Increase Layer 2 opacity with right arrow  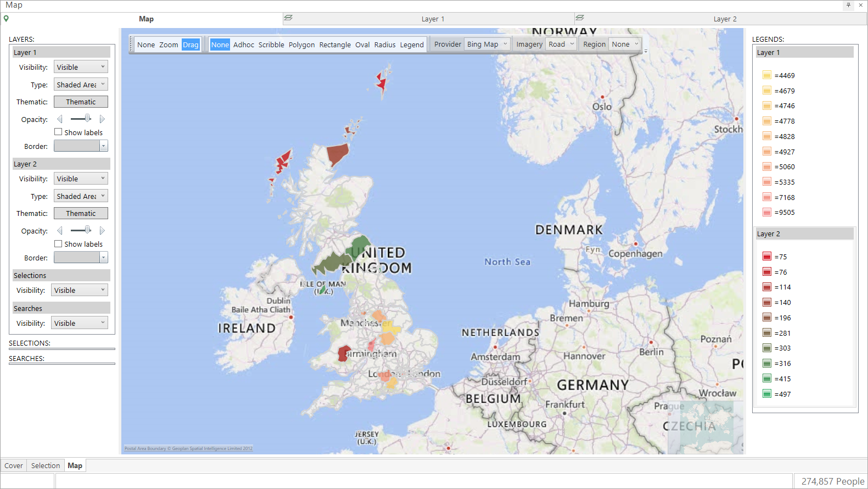pos(102,231)
